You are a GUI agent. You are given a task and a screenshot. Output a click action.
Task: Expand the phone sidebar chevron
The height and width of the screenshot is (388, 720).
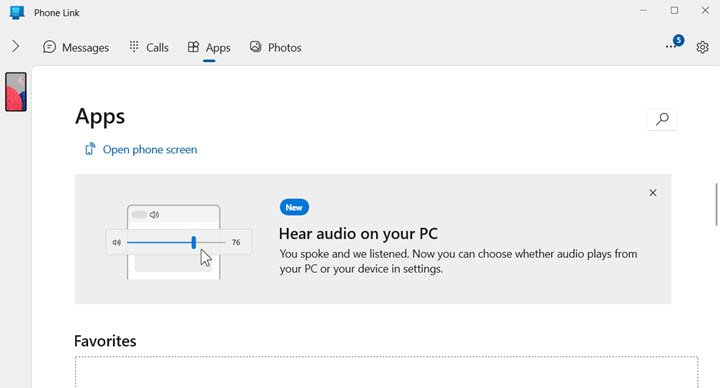(16, 46)
